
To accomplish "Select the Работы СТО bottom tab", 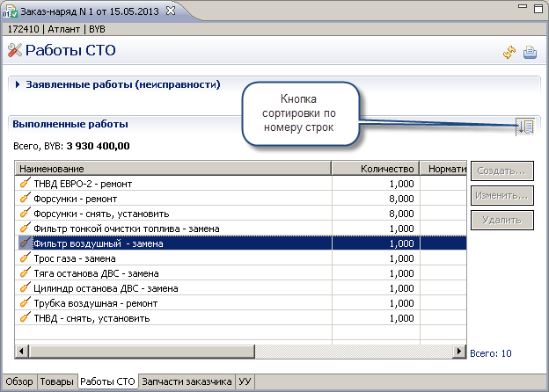I will [107, 381].
